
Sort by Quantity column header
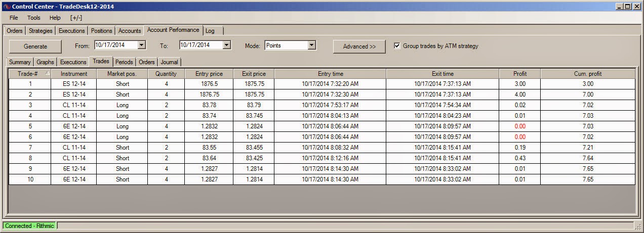[166, 74]
